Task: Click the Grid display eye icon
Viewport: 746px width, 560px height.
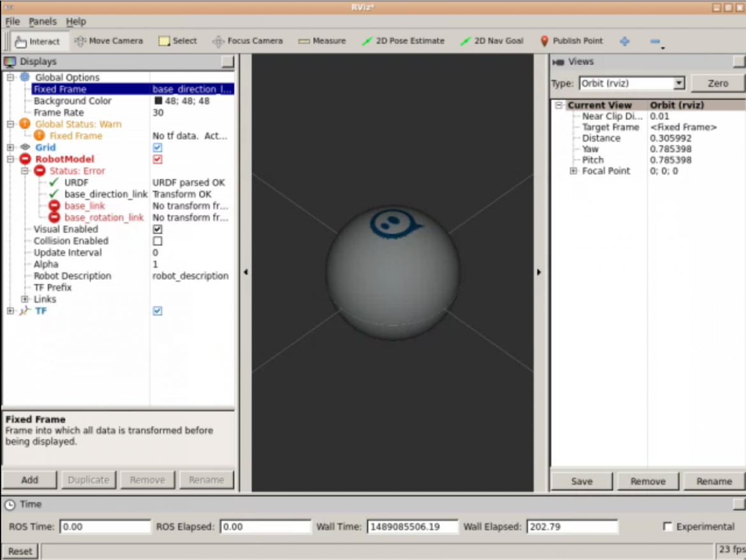Action: pyautogui.click(x=25, y=147)
